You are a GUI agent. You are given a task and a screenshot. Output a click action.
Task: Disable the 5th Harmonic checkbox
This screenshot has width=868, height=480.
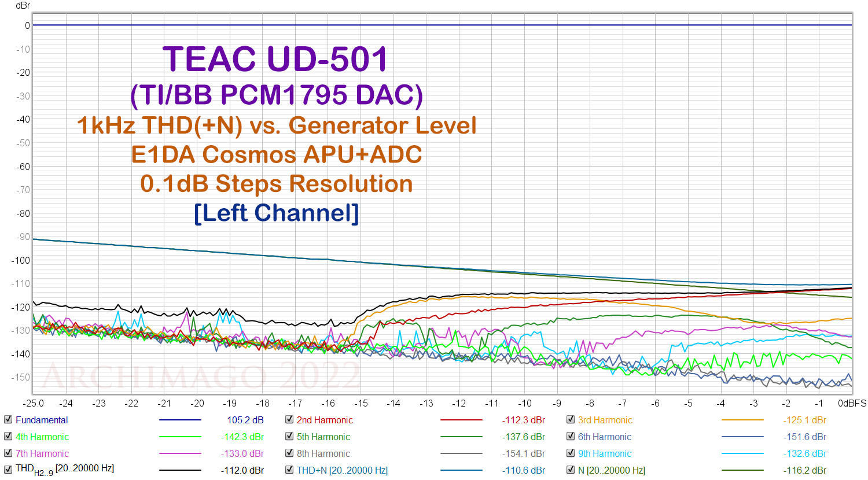click(x=289, y=437)
